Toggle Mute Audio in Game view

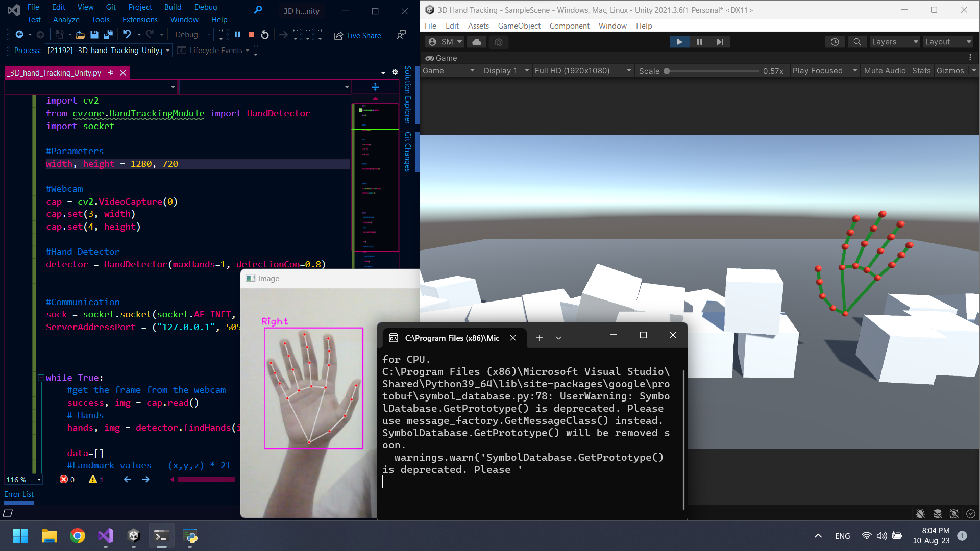(884, 71)
